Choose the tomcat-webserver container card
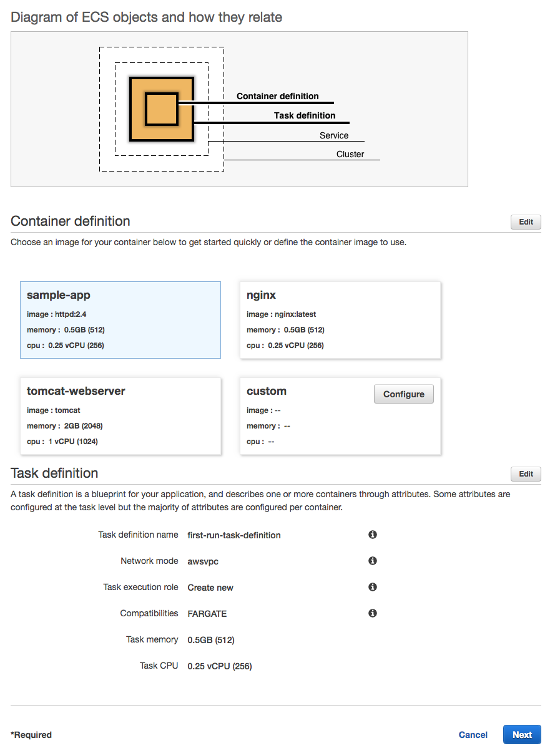Screen dimensions: 560x756 pyautogui.click(x=120, y=416)
